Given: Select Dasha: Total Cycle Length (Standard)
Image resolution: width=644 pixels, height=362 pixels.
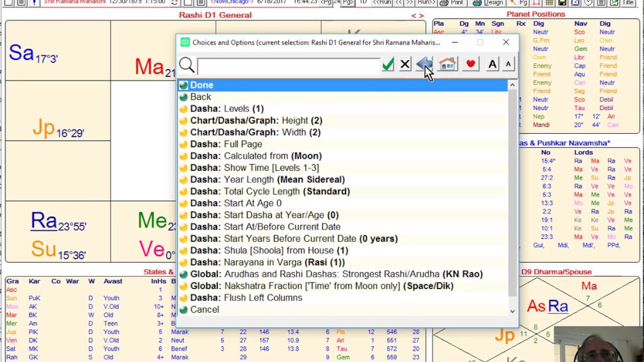Looking at the screenshot, I should 343,192.
